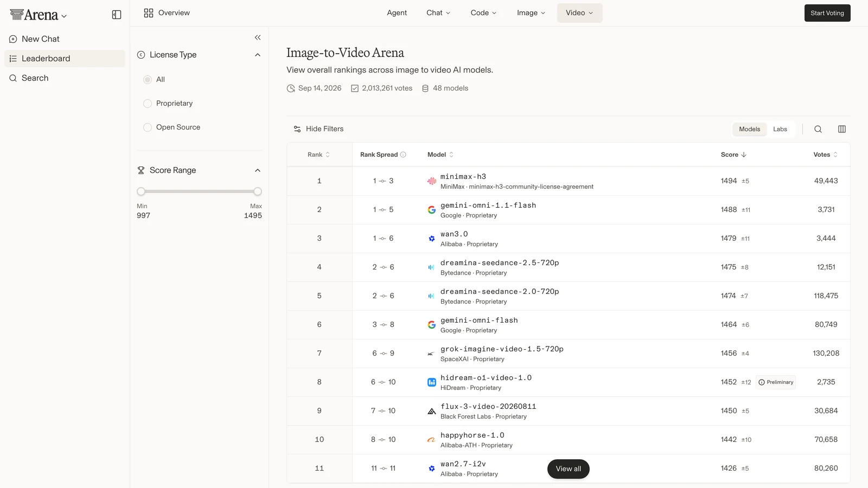Collapse the License Type section
The height and width of the screenshot is (488, 868).
[258, 55]
